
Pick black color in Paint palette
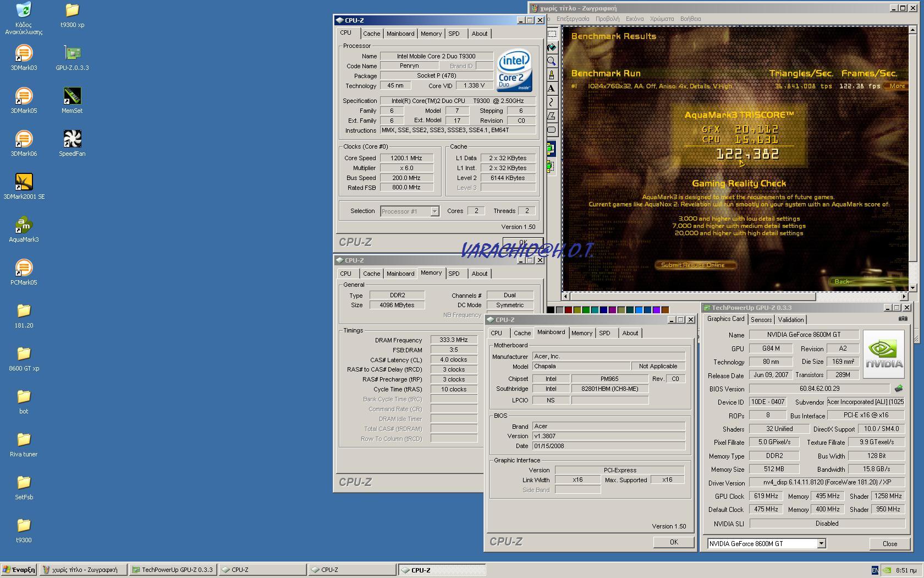point(551,310)
